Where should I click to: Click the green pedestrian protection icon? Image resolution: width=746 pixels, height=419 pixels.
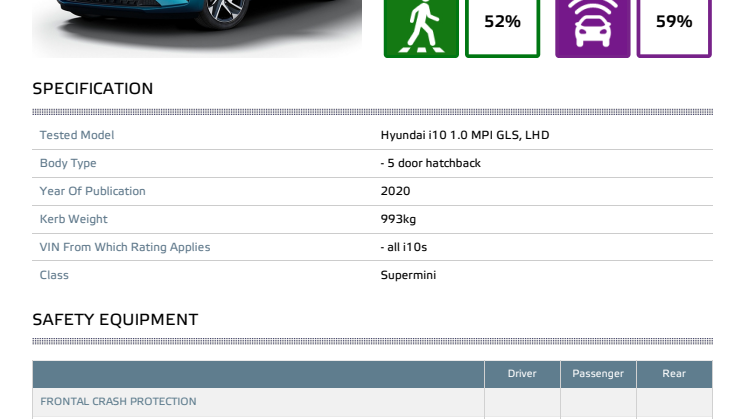pyautogui.click(x=421, y=29)
